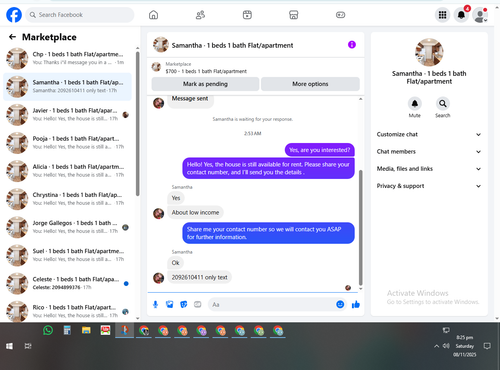Open the account profile avatar menu
This screenshot has width=500, height=370.
click(x=480, y=15)
